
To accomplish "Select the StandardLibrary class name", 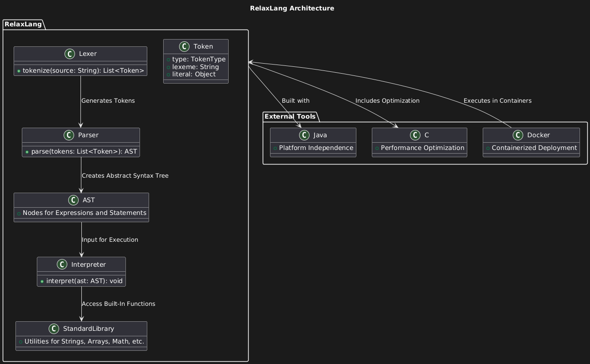I will click(x=89, y=329).
